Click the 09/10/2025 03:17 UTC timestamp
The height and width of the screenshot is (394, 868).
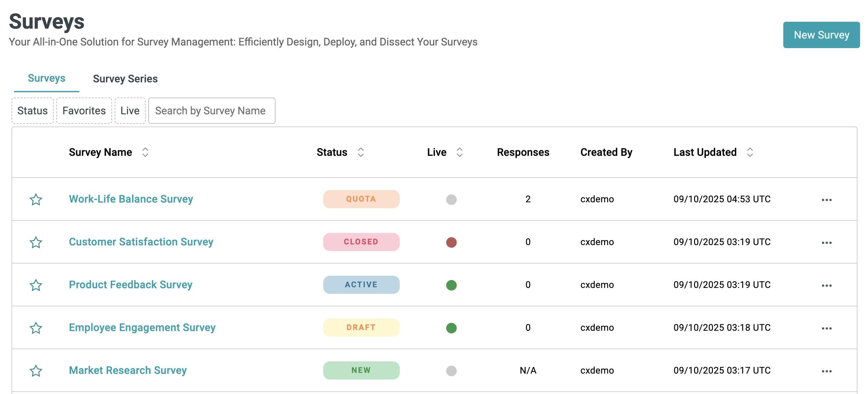[x=722, y=370]
